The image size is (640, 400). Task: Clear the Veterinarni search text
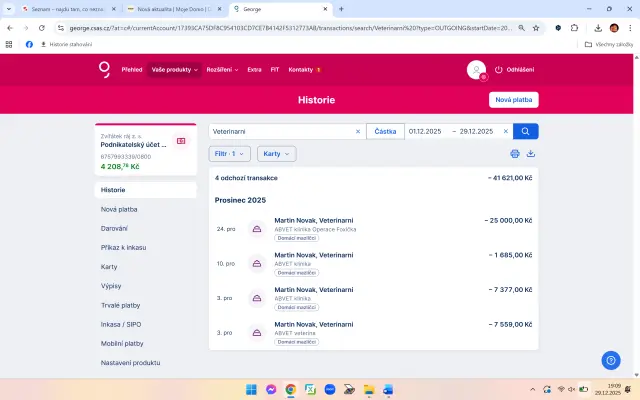358,131
